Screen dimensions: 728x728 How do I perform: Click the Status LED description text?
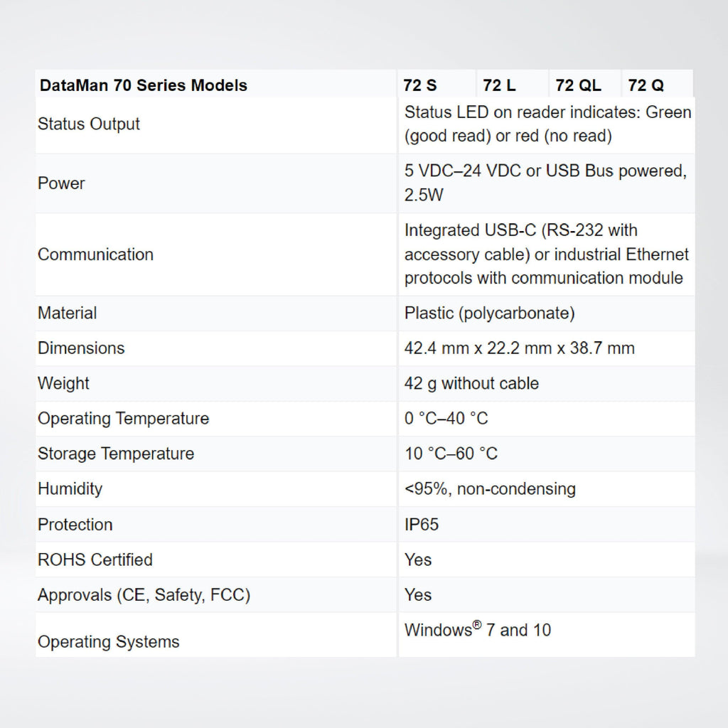(547, 124)
